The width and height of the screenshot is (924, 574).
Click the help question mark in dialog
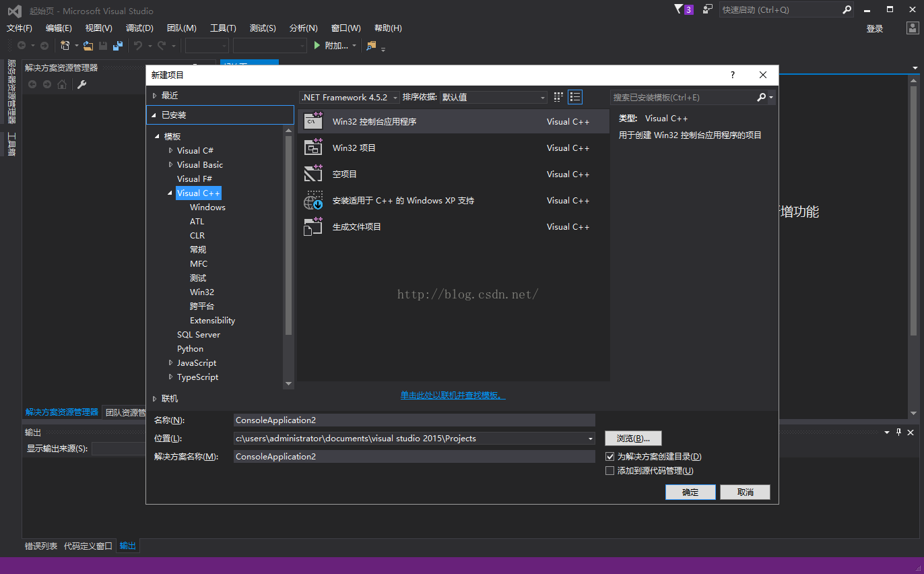(x=733, y=75)
